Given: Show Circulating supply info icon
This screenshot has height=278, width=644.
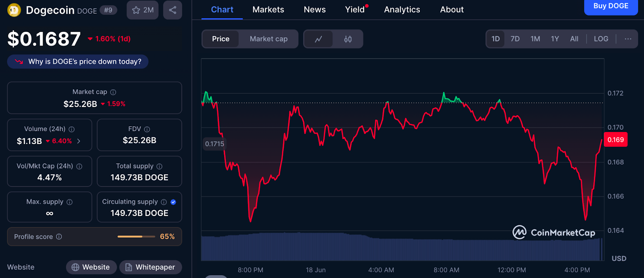Looking at the screenshot, I should tap(164, 202).
